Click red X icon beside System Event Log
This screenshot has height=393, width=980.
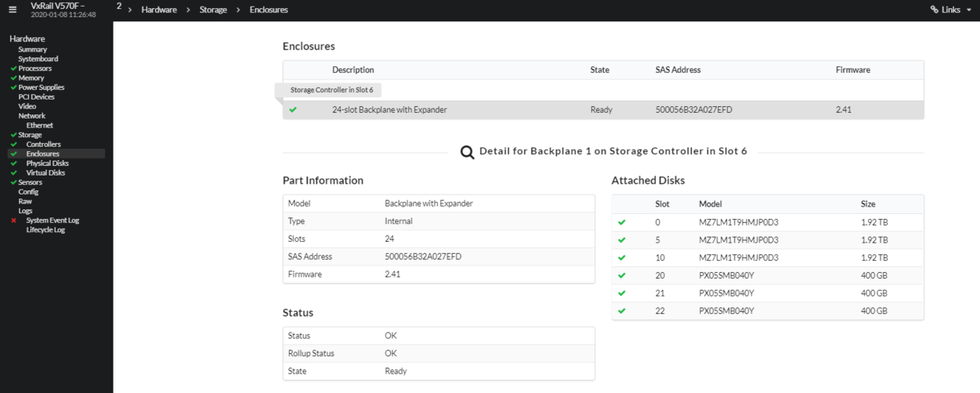pyautogui.click(x=13, y=221)
